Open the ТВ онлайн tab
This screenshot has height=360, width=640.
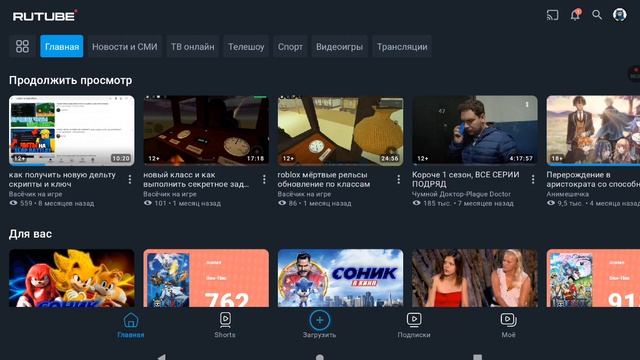[192, 47]
